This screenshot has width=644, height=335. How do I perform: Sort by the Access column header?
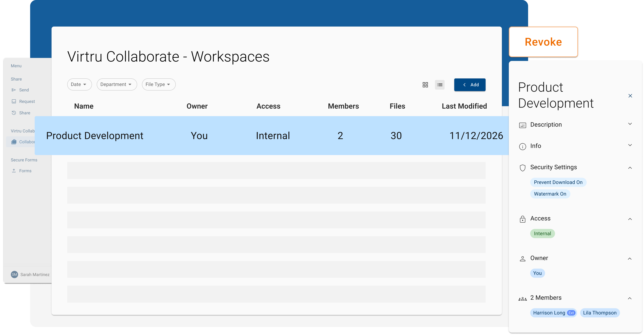click(x=268, y=106)
